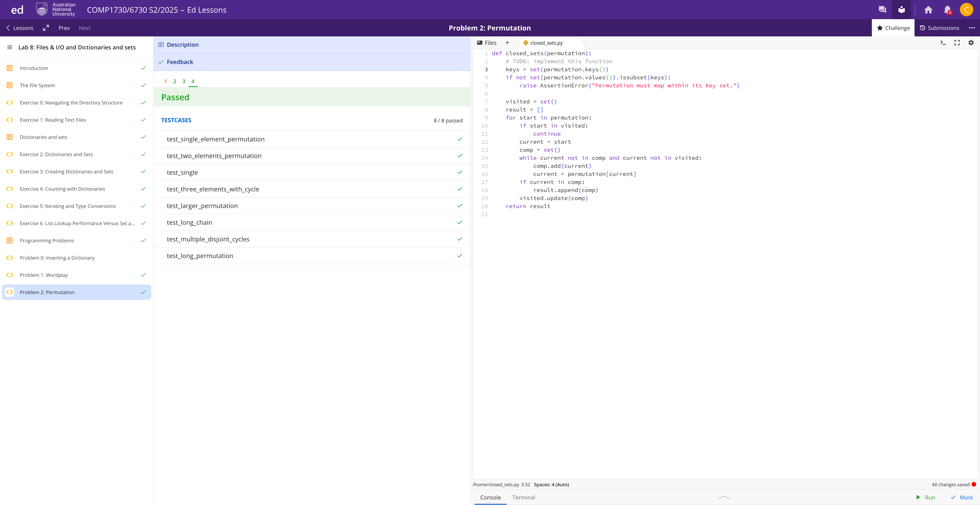Click the TESTCASES heading
This screenshot has height=505, width=980.
point(176,120)
